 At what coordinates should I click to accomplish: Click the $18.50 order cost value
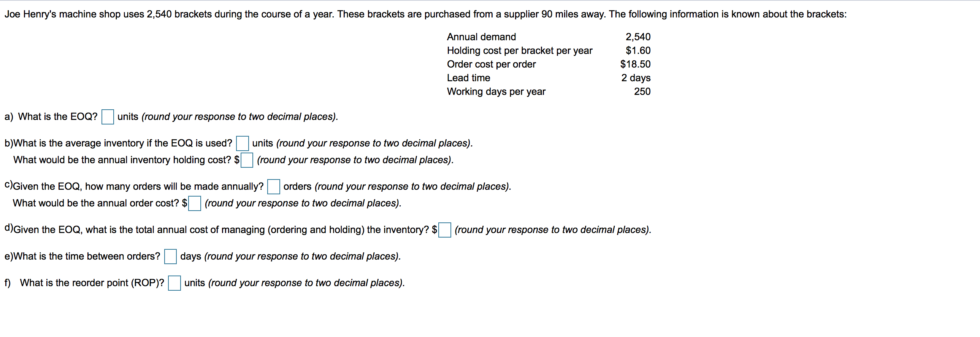635,64
